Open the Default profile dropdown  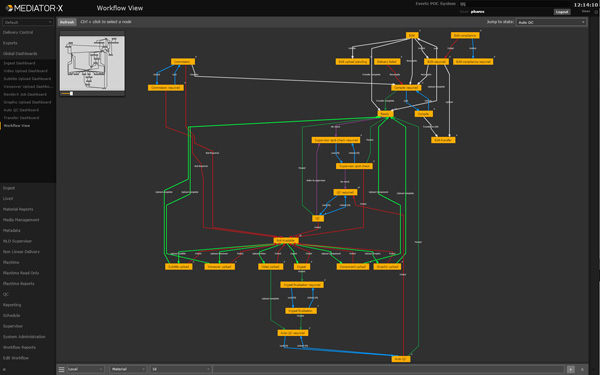[28, 22]
